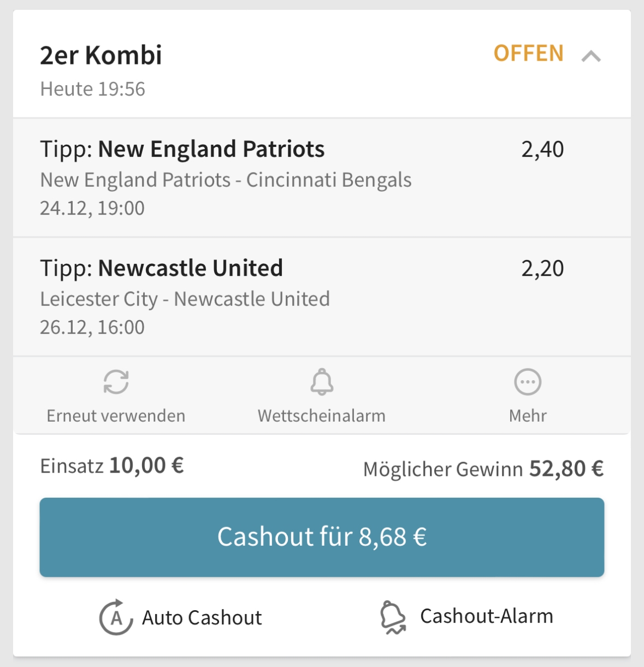Open the New England Patriots tip row
Screen dimensions: 644x667
click(x=322, y=178)
